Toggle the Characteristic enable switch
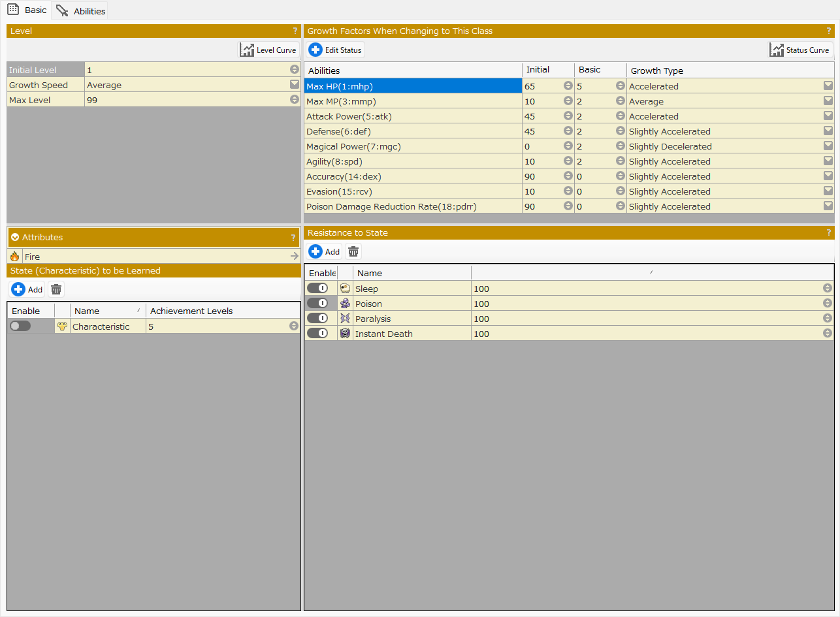This screenshot has width=840, height=617. pos(20,326)
